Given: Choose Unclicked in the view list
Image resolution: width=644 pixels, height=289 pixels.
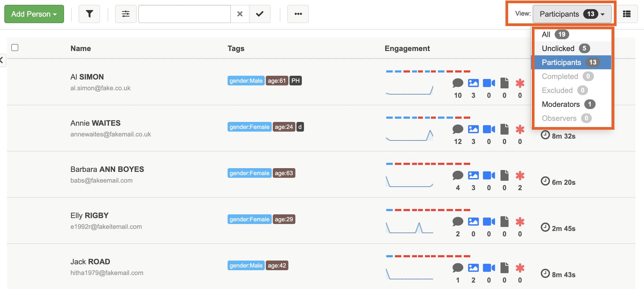Looking at the screenshot, I should pos(558,48).
